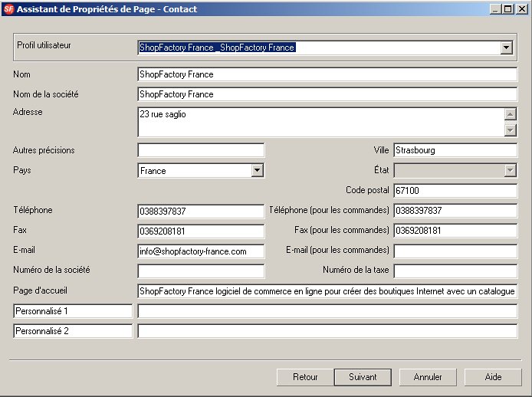Click into the Nom text field
Viewport: 532px width, 397px height.
(327, 75)
